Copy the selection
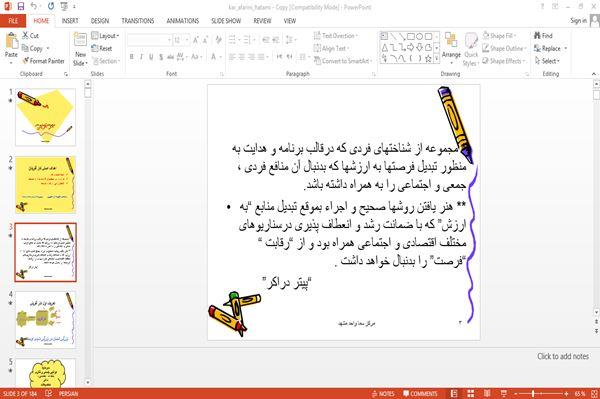The width and height of the screenshot is (600, 399). 33,48
